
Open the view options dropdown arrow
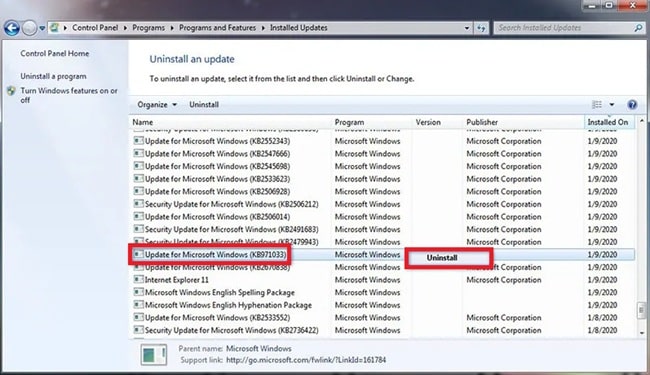click(x=612, y=105)
